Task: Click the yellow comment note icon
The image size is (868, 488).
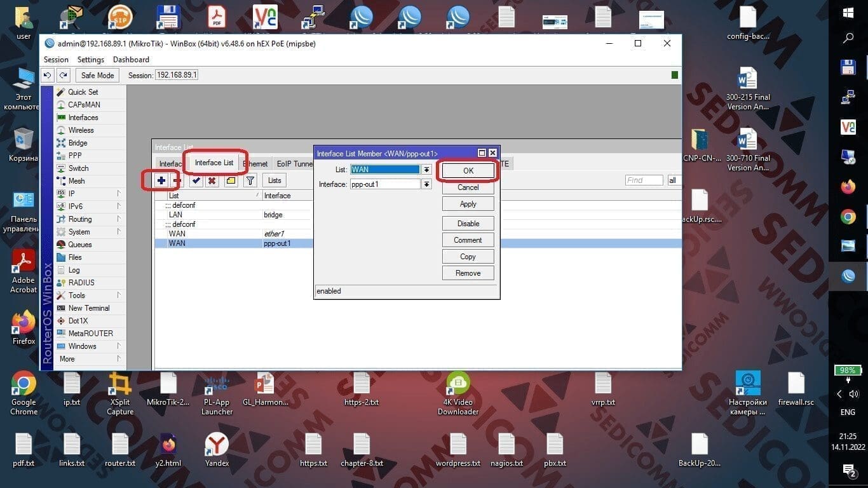Action: [x=230, y=181]
